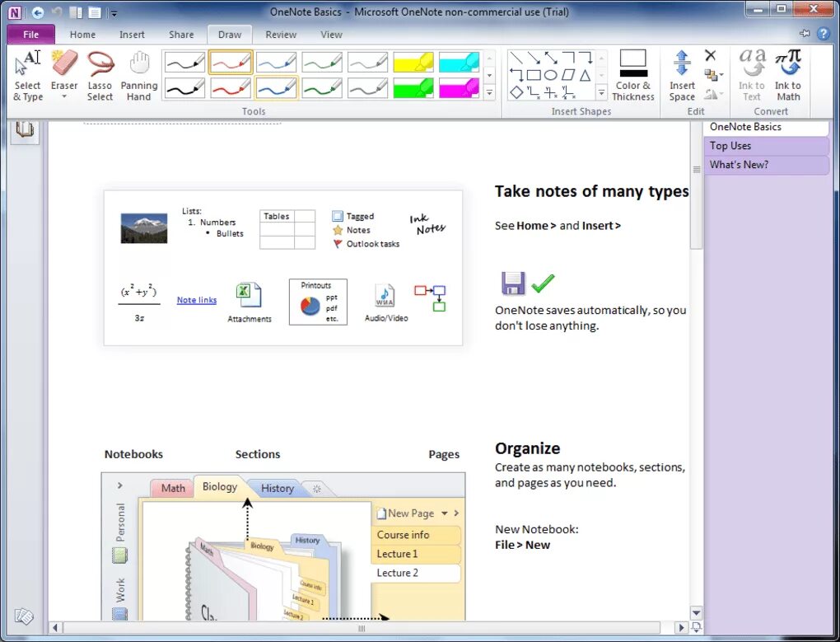Insert a rectangle shape from Insert Shapes
840x642 pixels.
click(x=533, y=74)
